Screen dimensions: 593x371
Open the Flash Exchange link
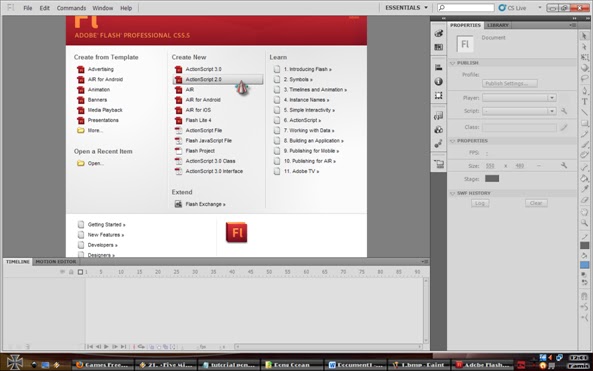click(205, 204)
